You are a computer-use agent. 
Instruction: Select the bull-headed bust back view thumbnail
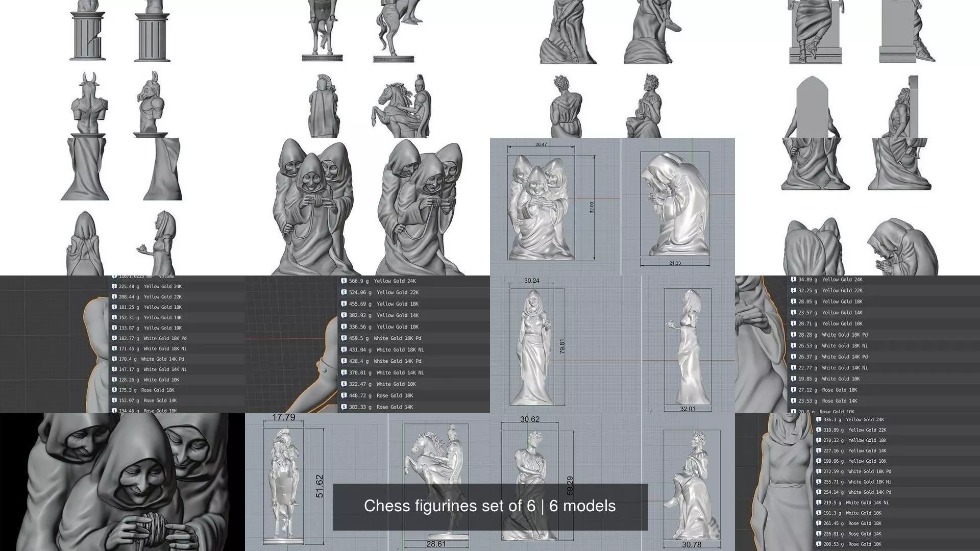[x=90, y=105]
